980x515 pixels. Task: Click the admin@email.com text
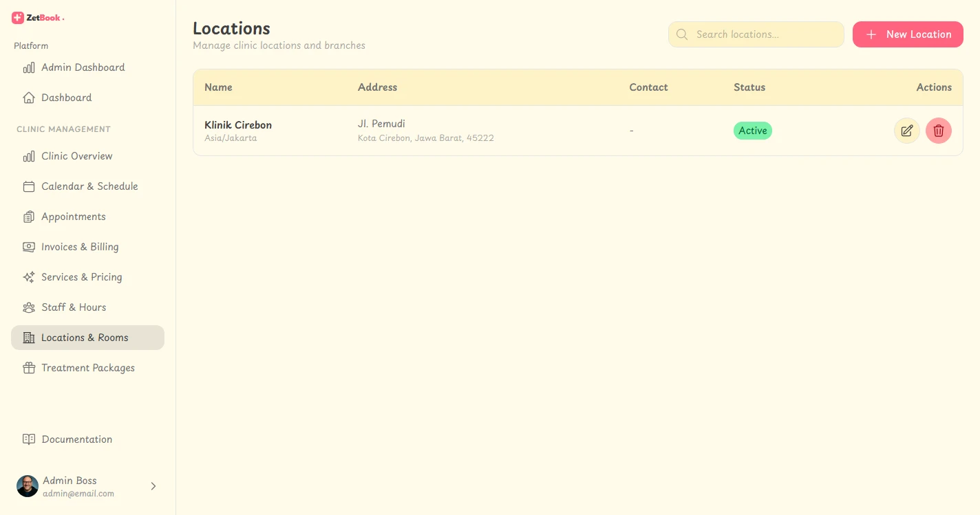click(x=78, y=494)
